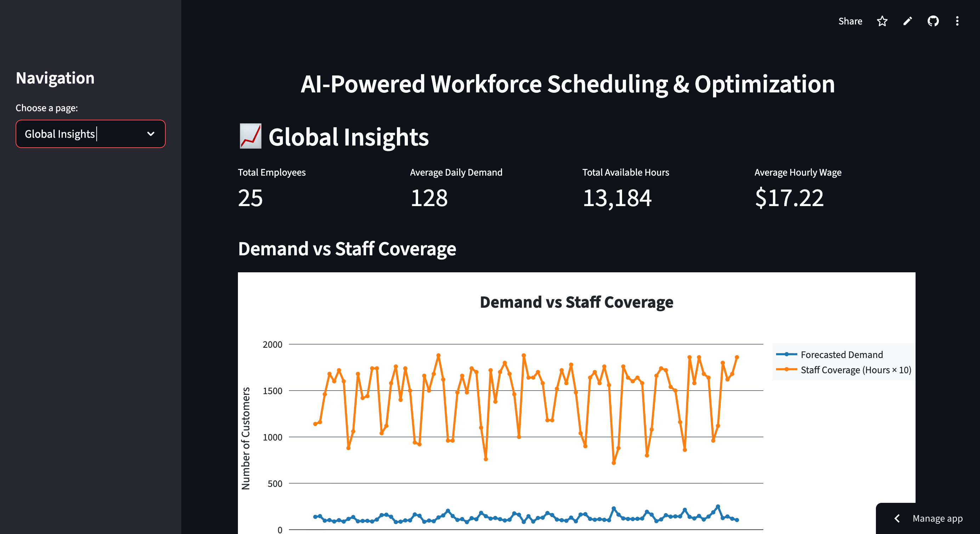Viewport: 980px width, 534px height.
Task: Click the blue Forecasted Demand legend marker
Action: click(x=786, y=354)
